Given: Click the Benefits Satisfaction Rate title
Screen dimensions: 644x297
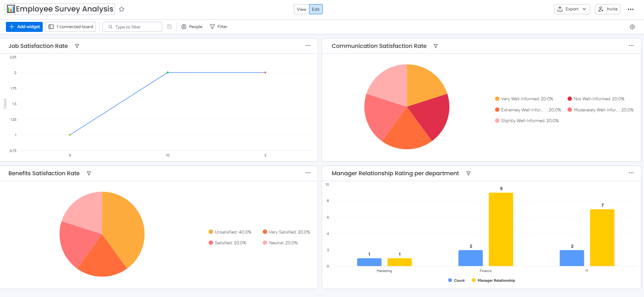Looking at the screenshot, I should click(44, 173).
